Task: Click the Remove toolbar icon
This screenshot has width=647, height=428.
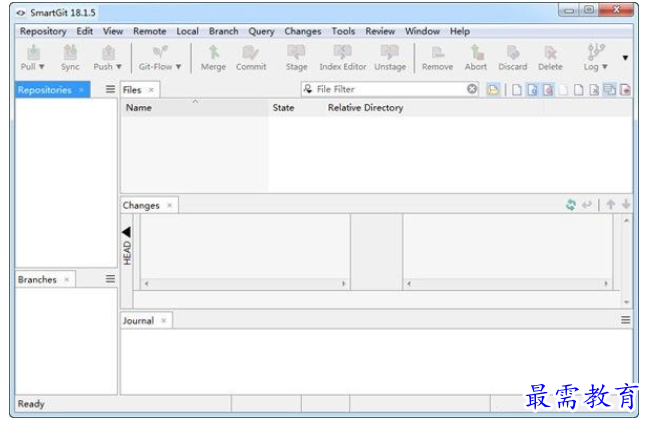Action: [x=437, y=52]
